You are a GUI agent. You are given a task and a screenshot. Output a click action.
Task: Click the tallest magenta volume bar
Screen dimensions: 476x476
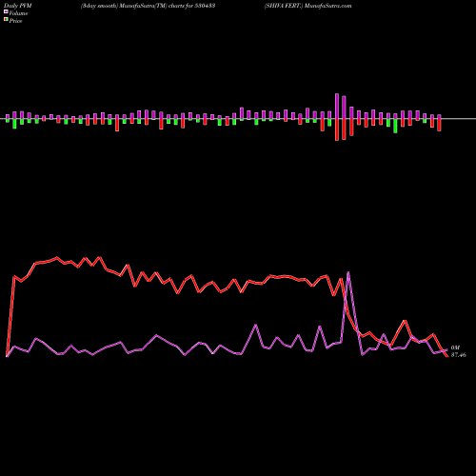pos(337,106)
